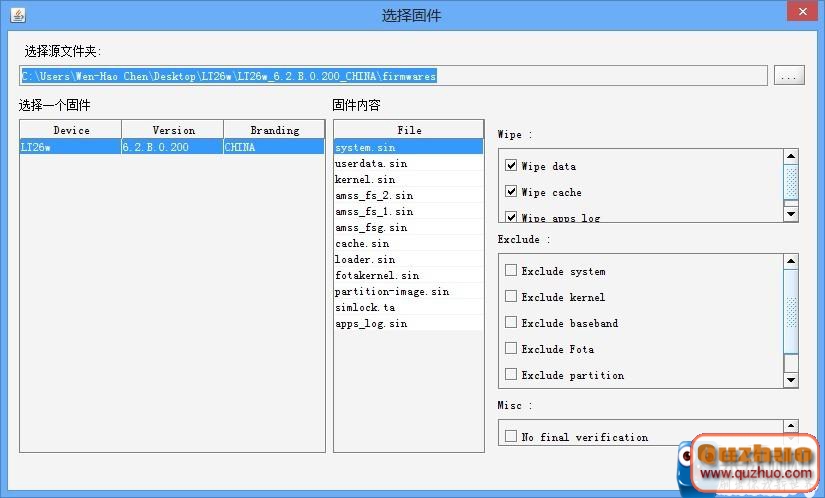Select userdata.sin in the file list
Viewport: 825px width, 498px height.
409,163
